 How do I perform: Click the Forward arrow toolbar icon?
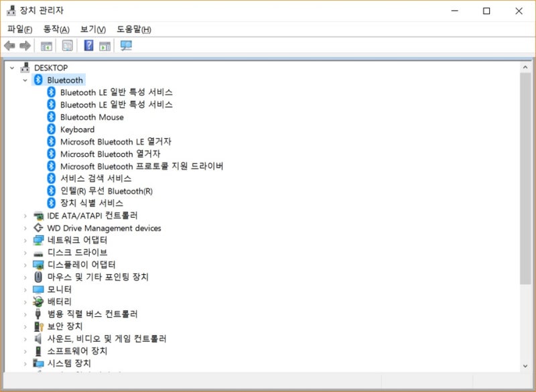(25, 46)
